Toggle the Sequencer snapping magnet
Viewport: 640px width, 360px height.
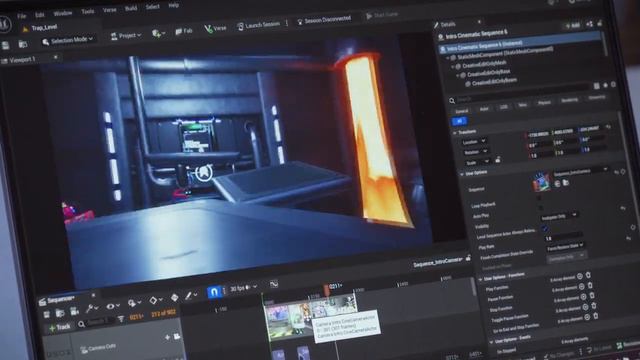pyautogui.click(x=213, y=292)
